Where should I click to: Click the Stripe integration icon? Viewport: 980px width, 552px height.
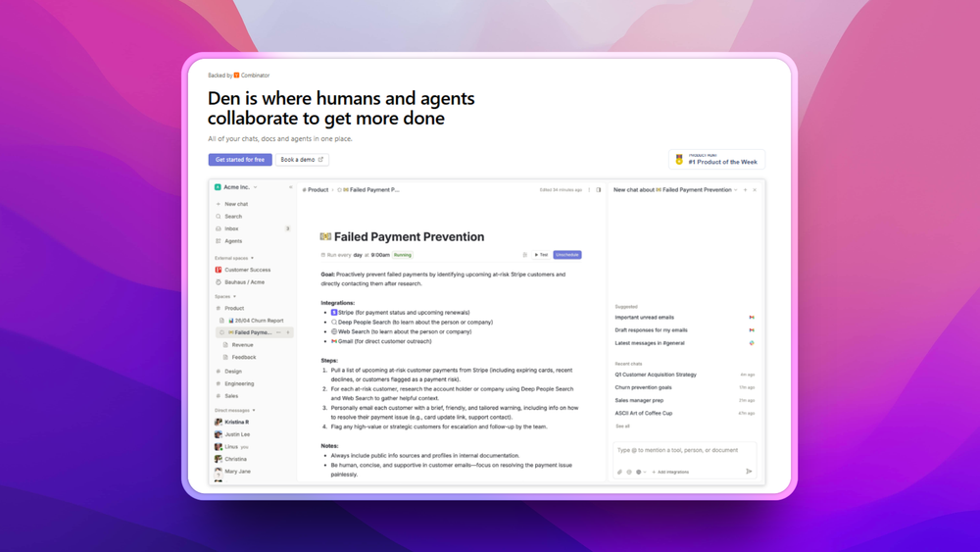pos(334,313)
